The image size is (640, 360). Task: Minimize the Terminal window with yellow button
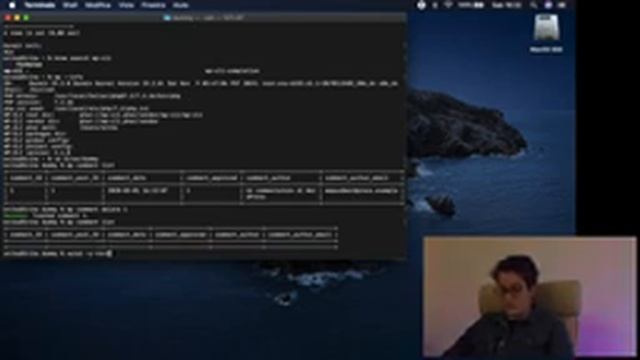pos(17,18)
